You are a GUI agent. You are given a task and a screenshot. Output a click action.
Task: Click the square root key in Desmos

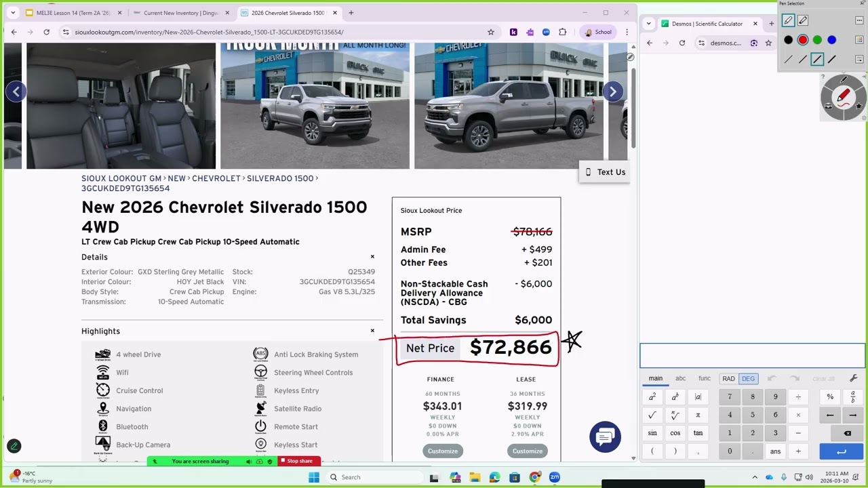(x=652, y=415)
